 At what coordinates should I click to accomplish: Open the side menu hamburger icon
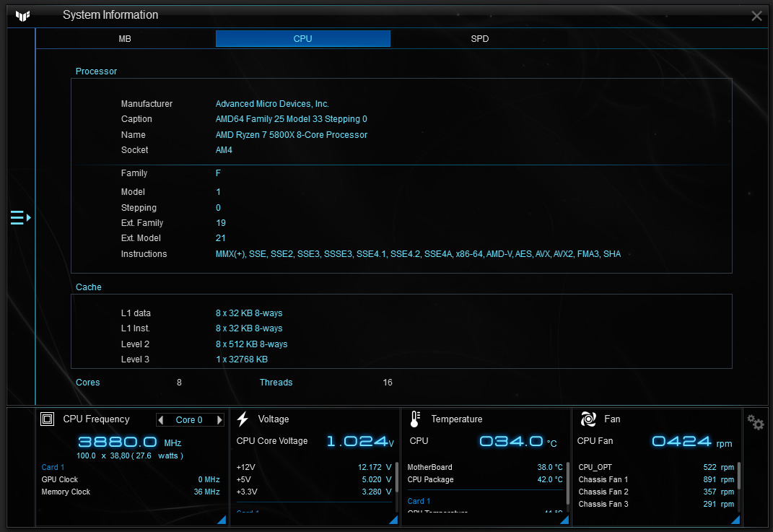tap(21, 217)
